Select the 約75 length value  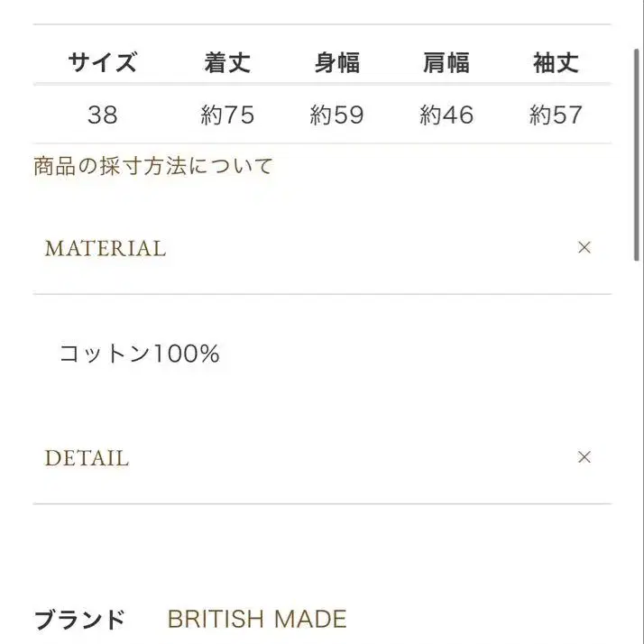(227, 115)
